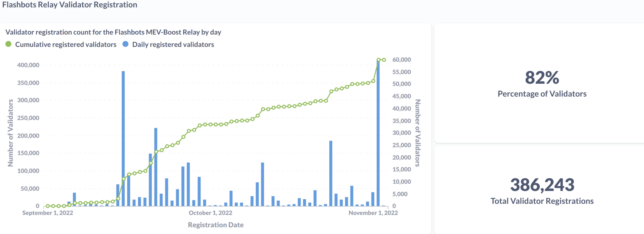Viewport: 644px width, 234px height.
Task: Click the last green cumulative data point
Action: tap(384, 60)
